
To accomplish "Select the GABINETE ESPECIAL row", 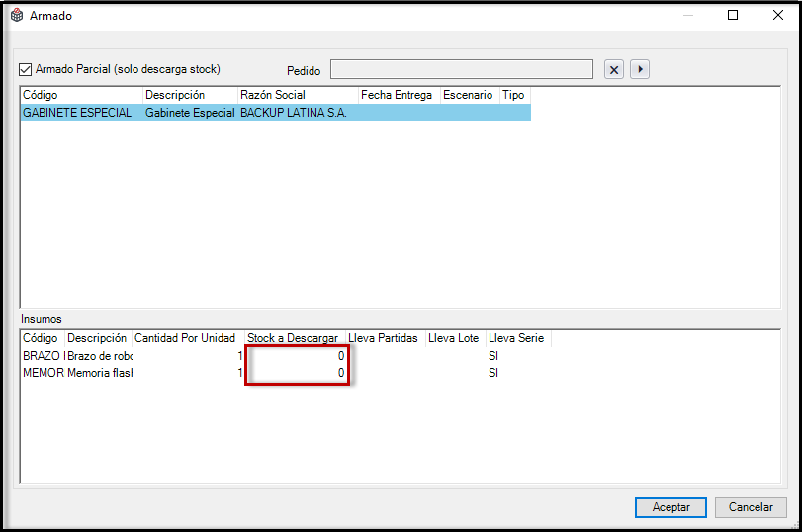I will pos(276,113).
